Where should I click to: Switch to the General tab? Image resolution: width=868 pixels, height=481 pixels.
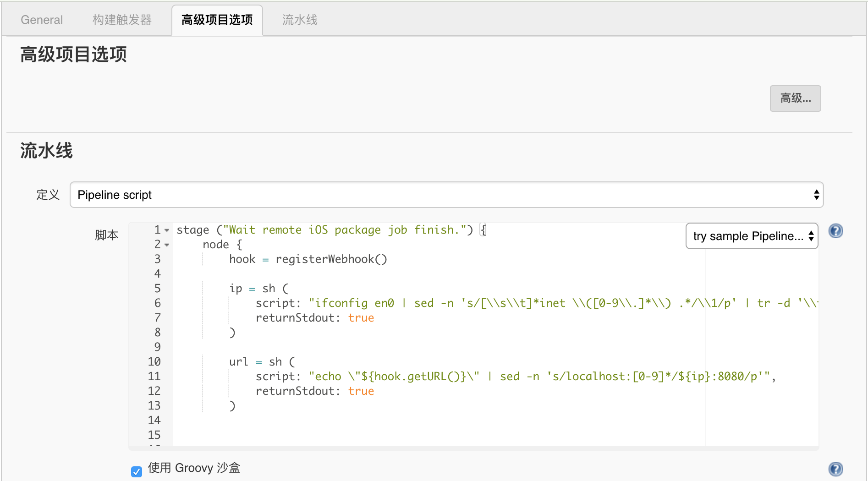pos(42,20)
